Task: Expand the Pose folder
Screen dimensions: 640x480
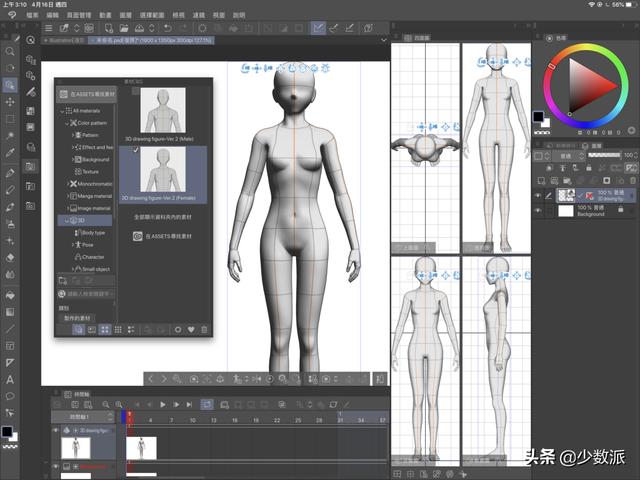Action: pos(73,245)
